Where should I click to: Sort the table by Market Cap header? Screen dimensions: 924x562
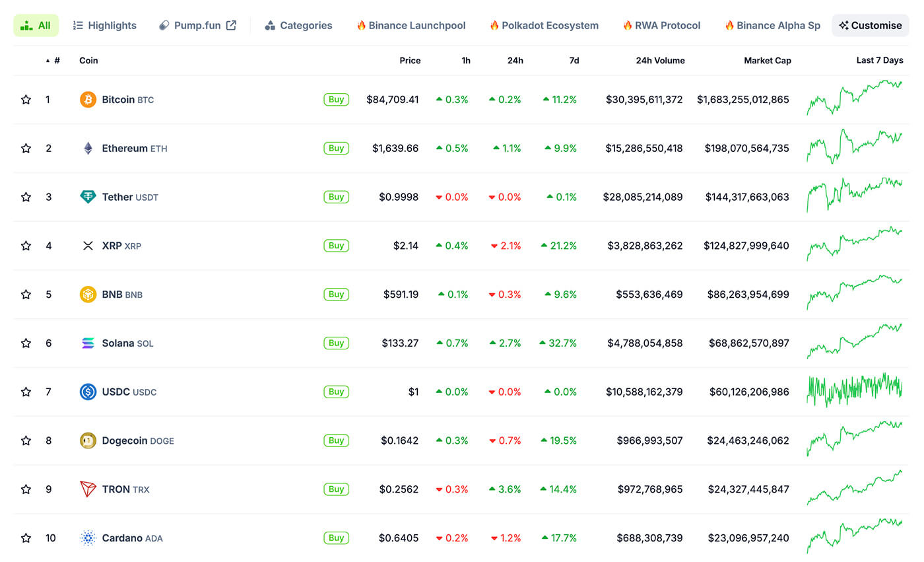coord(767,61)
